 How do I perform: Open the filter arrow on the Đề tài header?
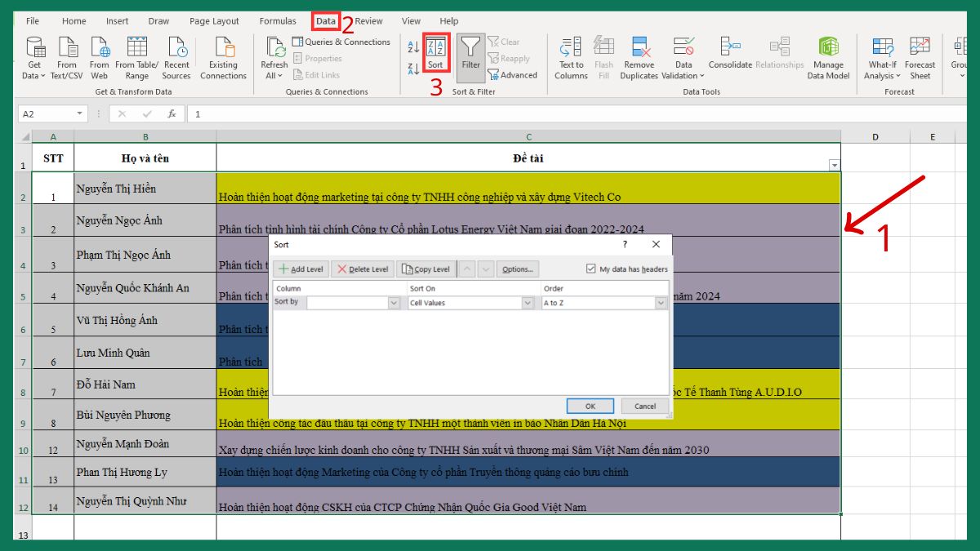(x=834, y=165)
